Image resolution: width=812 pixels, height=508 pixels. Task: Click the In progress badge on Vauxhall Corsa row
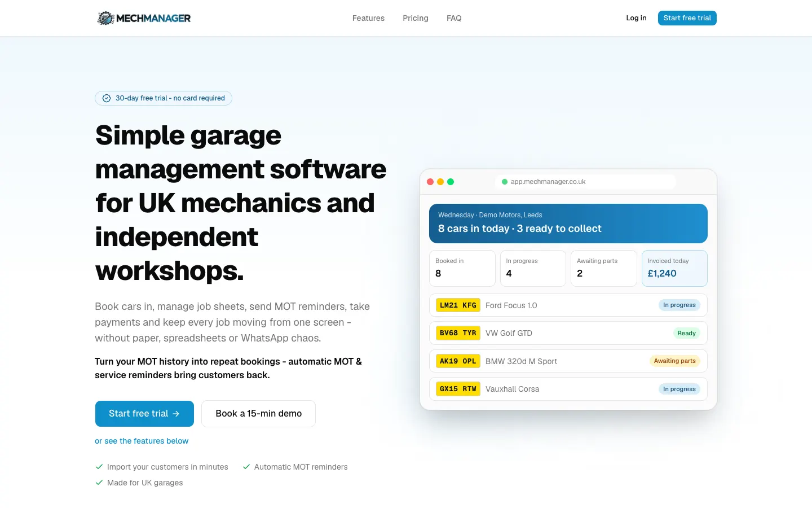[679, 389]
